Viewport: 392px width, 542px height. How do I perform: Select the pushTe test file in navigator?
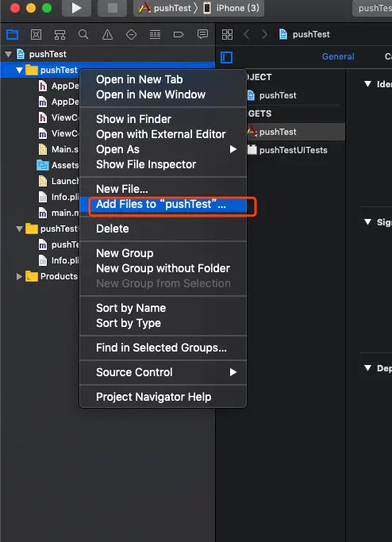point(59,244)
